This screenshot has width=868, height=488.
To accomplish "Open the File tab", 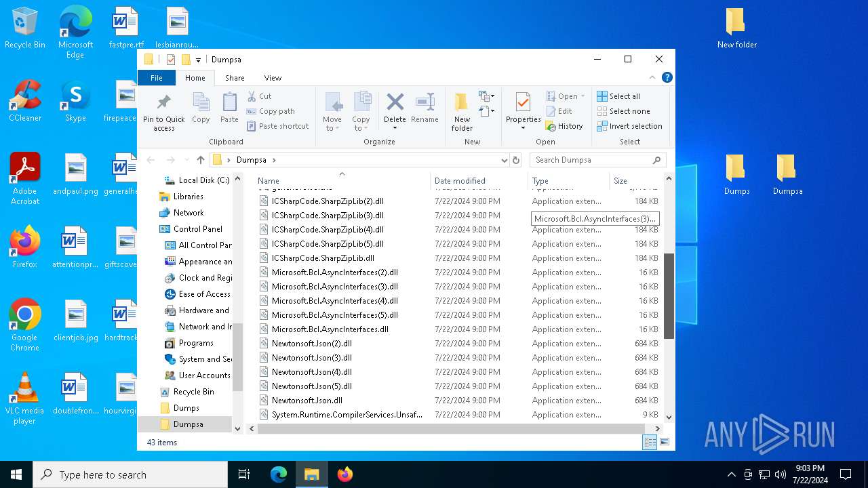I will 157,78.
